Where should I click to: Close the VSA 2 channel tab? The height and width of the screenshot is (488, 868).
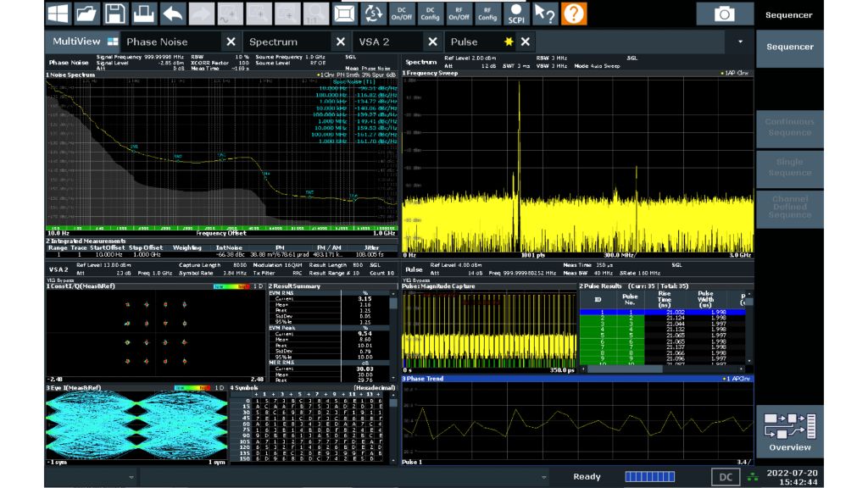[x=432, y=42]
